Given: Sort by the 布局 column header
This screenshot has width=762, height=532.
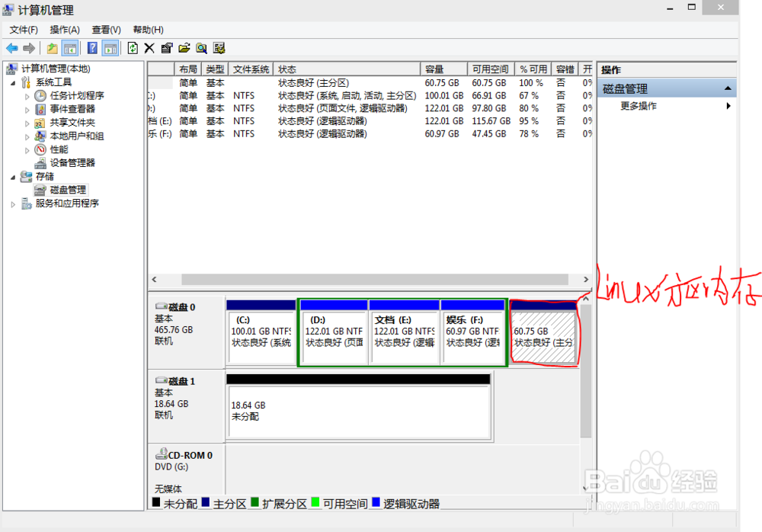Looking at the screenshot, I should [187, 69].
